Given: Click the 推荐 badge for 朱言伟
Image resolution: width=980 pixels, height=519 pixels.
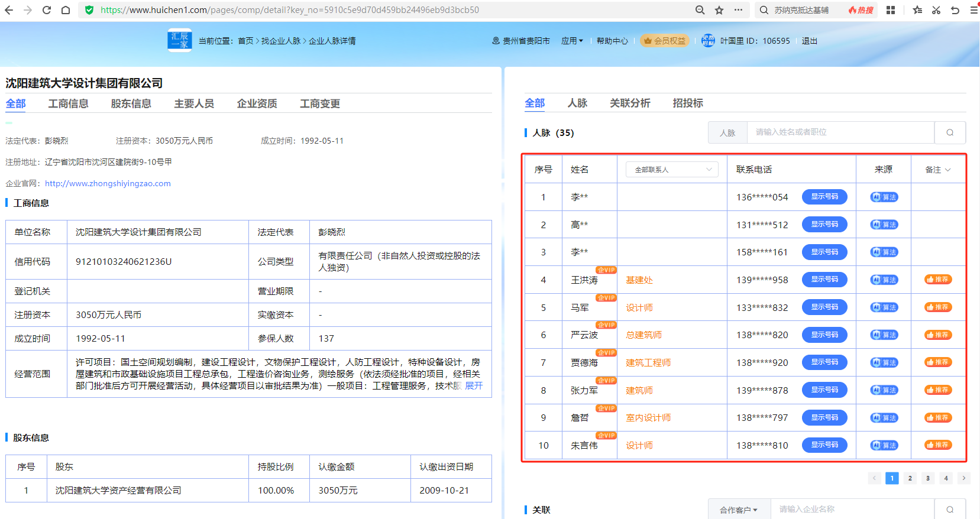Looking at the screenshot, I should pyautogui.click(x=938, y=445).
